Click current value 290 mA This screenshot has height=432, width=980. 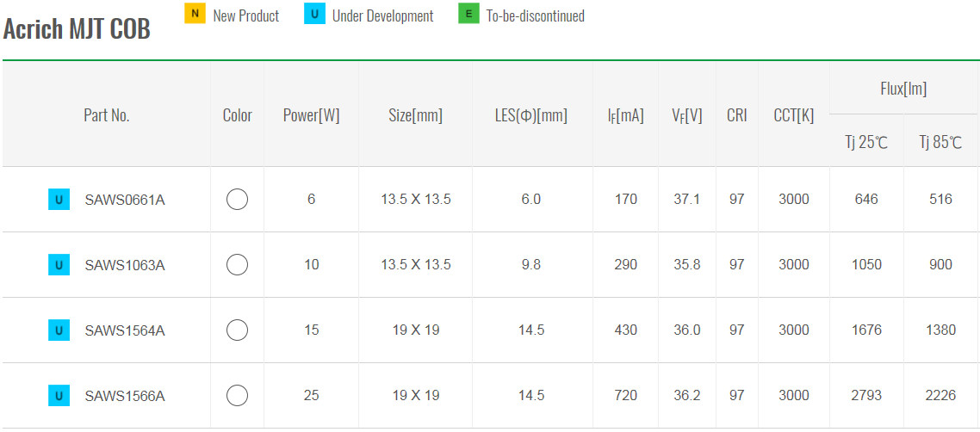click(x=625, y=265)
